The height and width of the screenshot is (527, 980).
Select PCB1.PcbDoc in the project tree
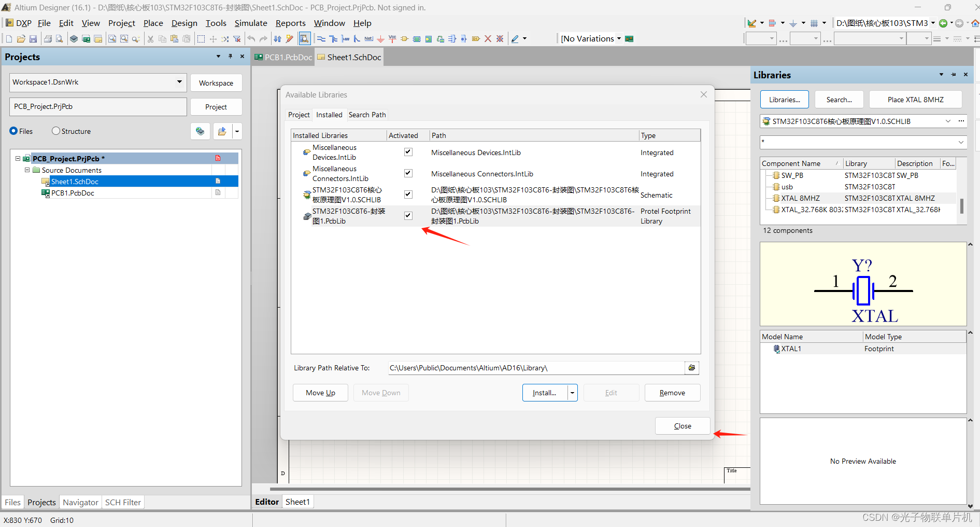73,193
